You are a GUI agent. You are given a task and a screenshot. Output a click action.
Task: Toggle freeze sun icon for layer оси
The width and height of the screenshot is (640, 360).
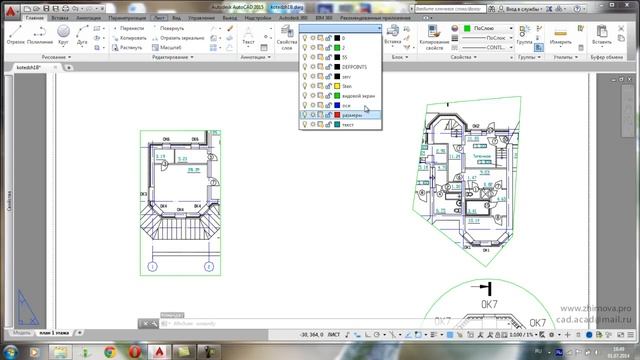click(x=313, y=105)
